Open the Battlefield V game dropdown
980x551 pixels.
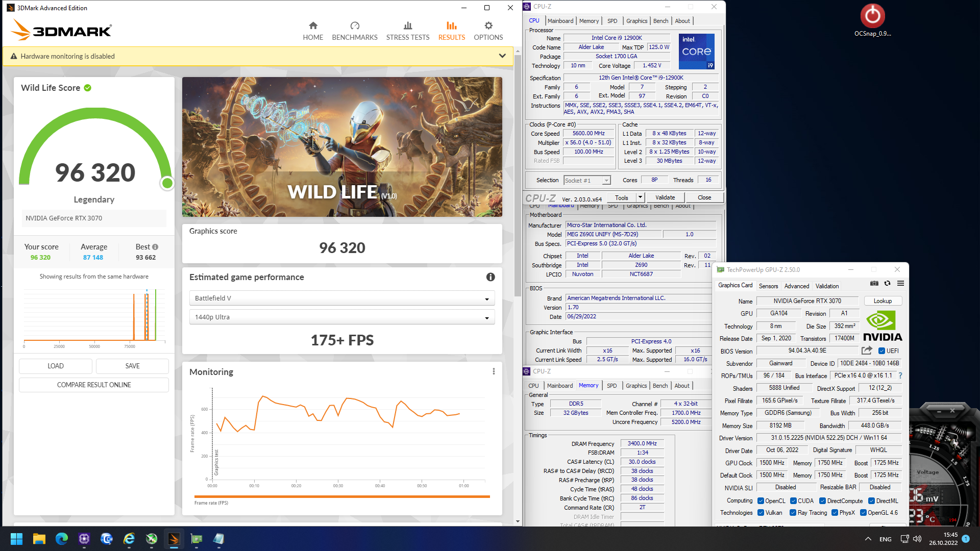tap(342, 298)
